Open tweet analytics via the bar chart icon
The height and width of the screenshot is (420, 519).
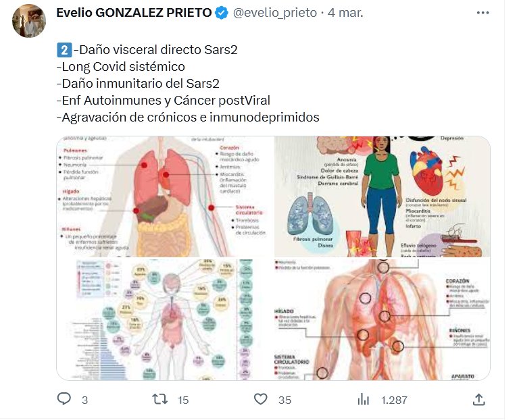pyautogui.click(x=364, y=399)
